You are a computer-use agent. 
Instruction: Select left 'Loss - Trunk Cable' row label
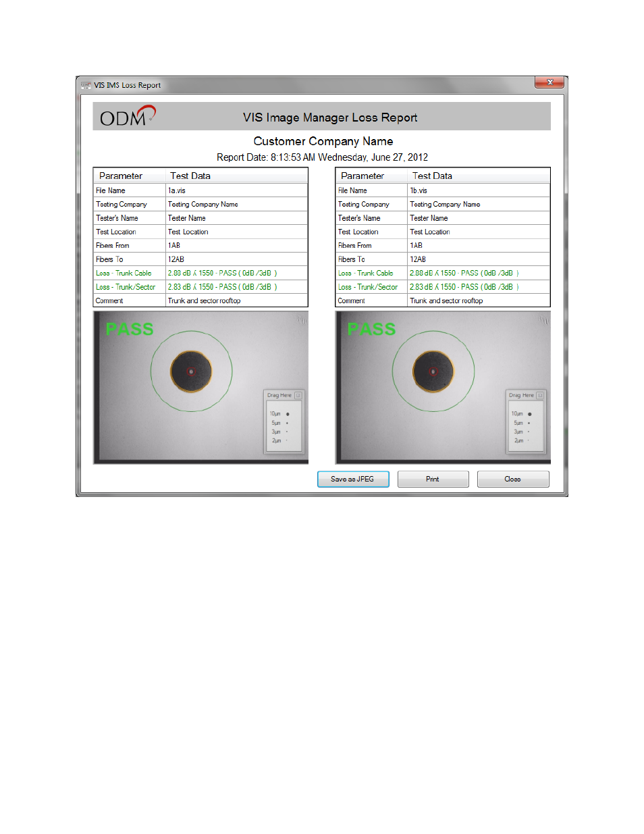pos(124,273)
